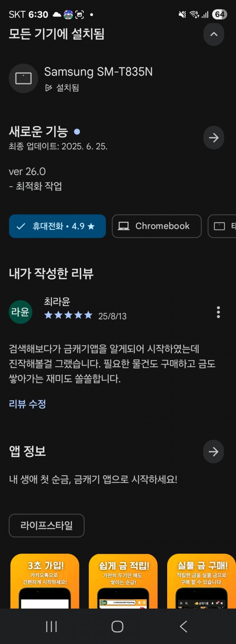This screenshot has height=644, width=236.
Task: Tap the 라이프스타일 category tag
Action: pyautogui.click(x=47, y=525)
